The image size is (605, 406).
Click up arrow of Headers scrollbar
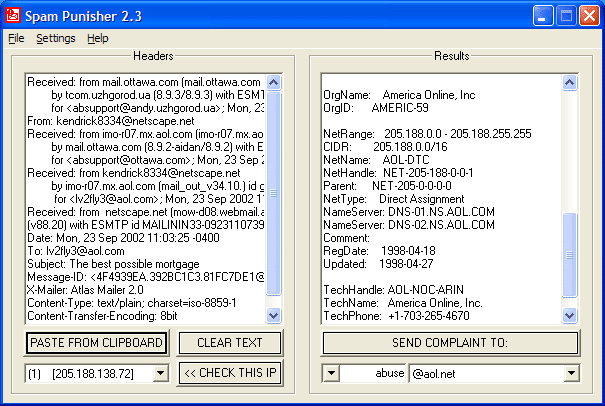(x=274, y=82)
